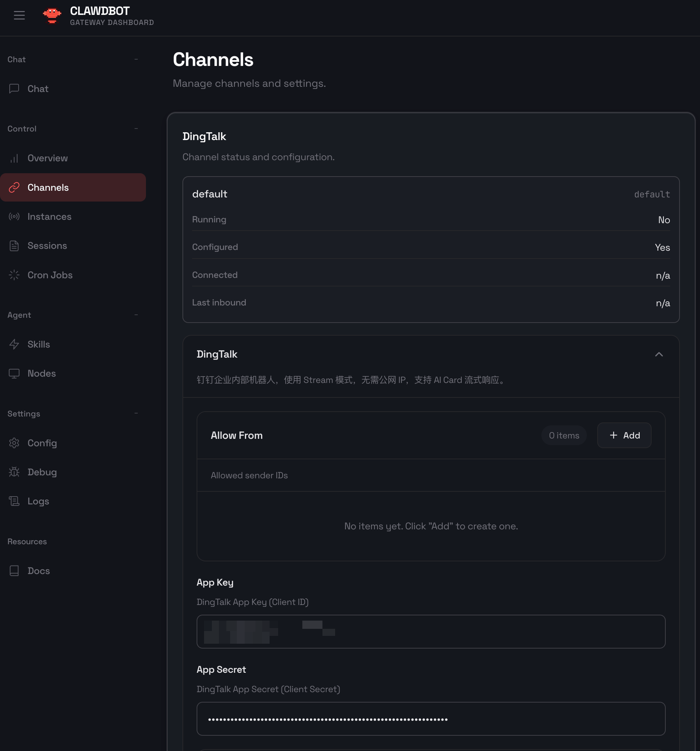This screenshot has width=700, height=751.
Task: Open Cron Jobs via the asterisk icon
Action: (14, 275)
